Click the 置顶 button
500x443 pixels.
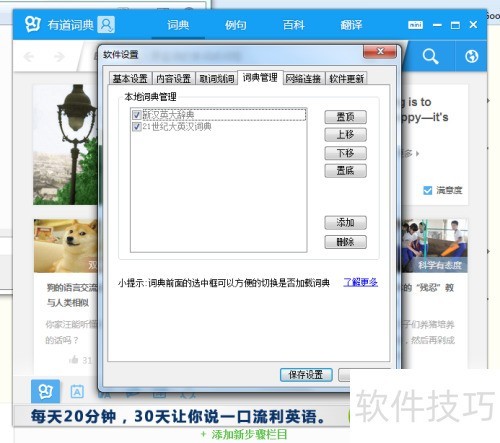coord(345,117)
